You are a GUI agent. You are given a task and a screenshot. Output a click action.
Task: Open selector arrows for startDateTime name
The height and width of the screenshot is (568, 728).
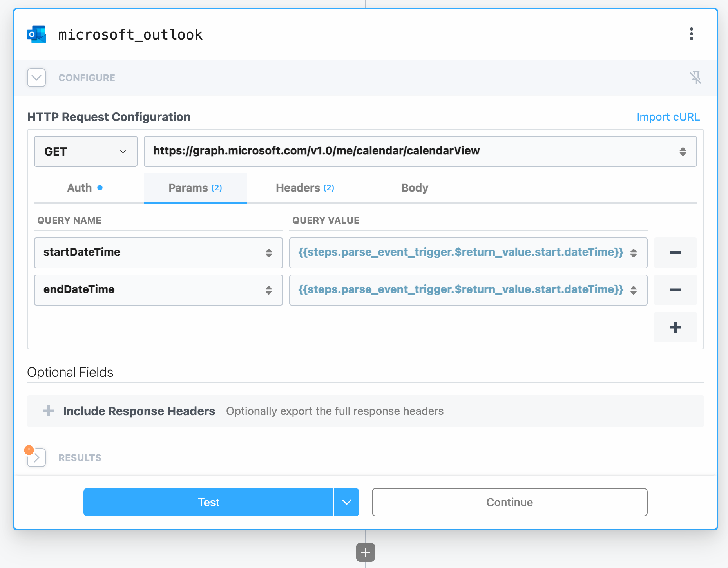[268, 253]
